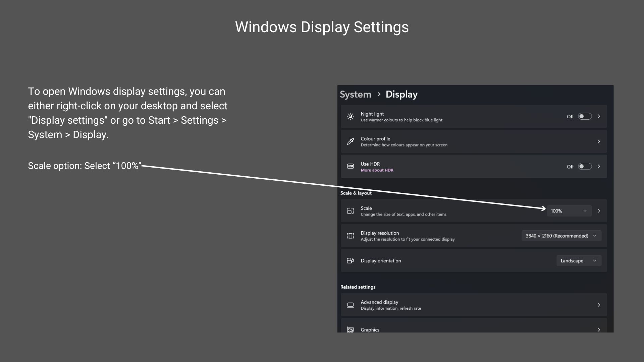Click the Colour profile eyedropper icon
The height and width of the screenshot is (362, 644).
tap(350, 141)
